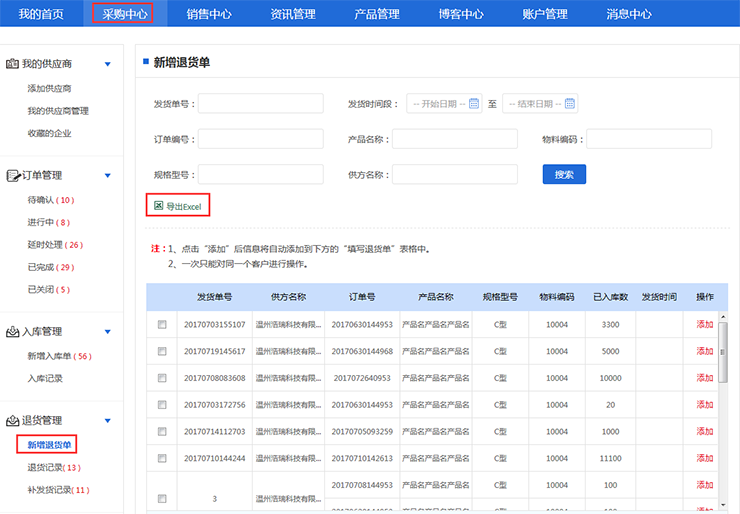Open the 消息中心 tab
The height and width of the screenshot is (514, 740).
pyautogui.click(x=629, y=14)
